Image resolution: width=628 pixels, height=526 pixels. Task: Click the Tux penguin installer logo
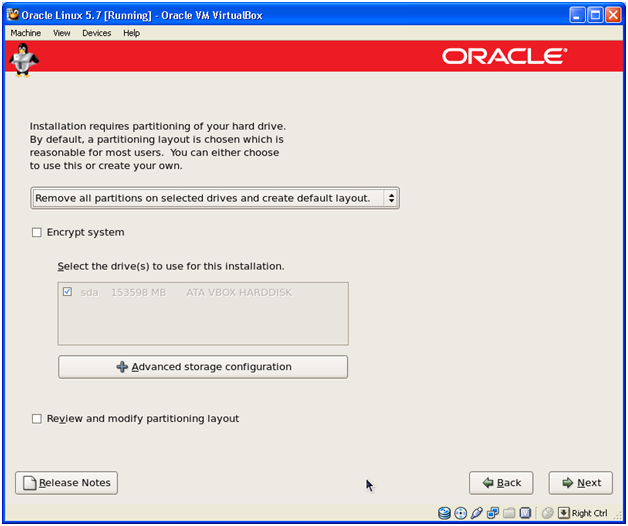pyautogui.click(x=24, y=59)
